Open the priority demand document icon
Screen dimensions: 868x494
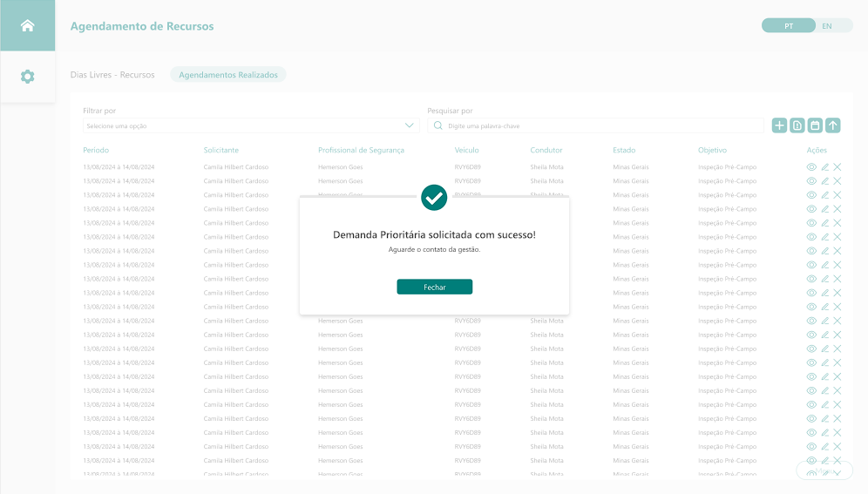797,125
